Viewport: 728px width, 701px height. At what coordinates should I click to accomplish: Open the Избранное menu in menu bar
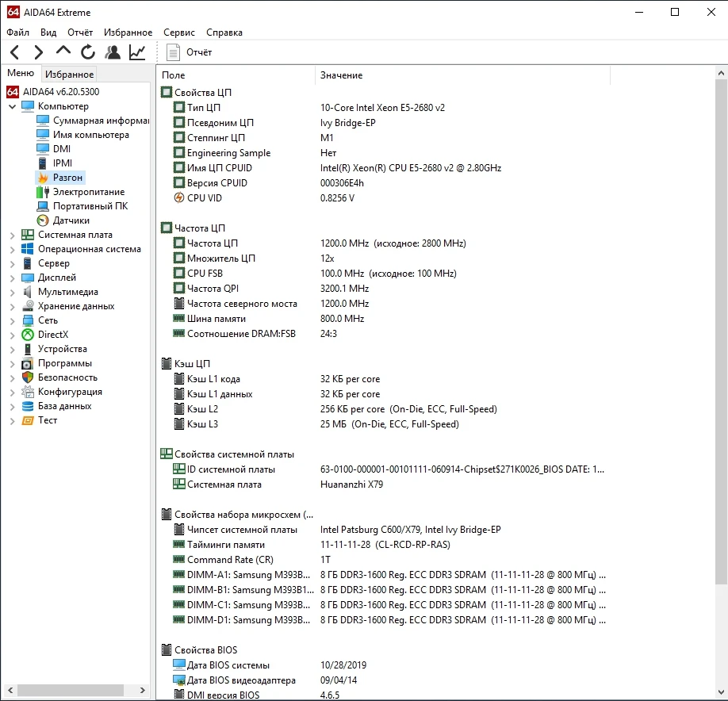(x=128, y=32)
